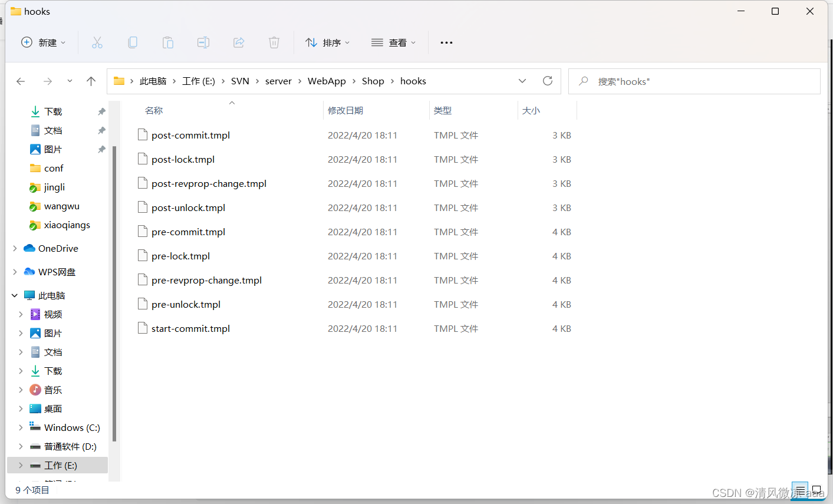This screenshot has width=833, height=504.
Task: Click the WPS网盘 cloud icon
Action: (29, 272)
